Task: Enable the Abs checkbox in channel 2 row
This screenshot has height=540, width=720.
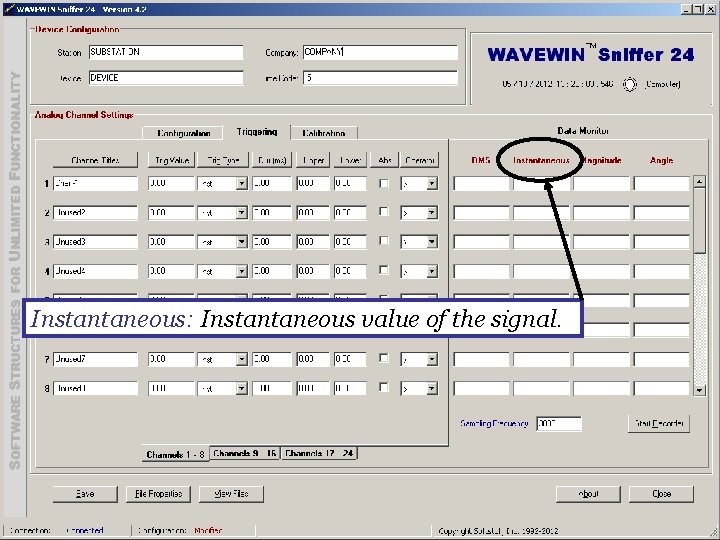Action: pos(383,212)
